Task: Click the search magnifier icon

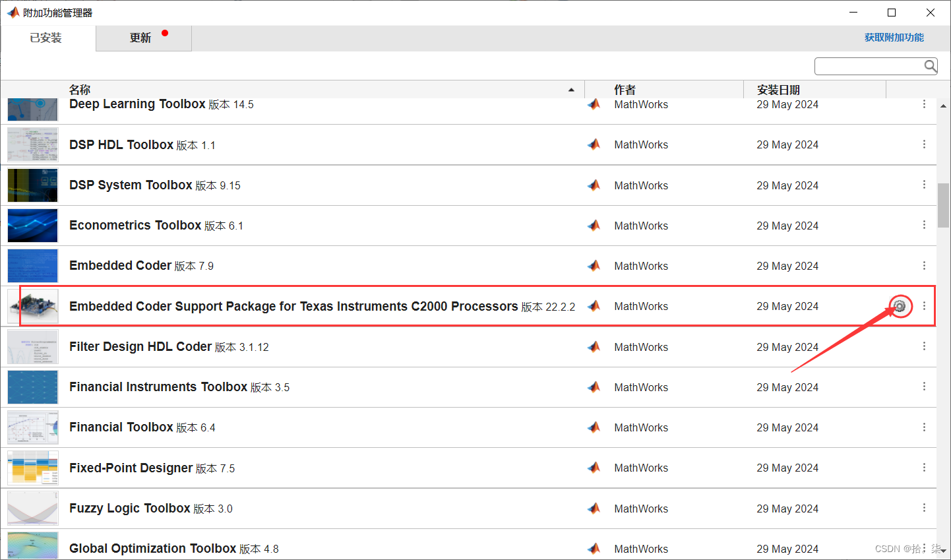Action: point(930,66)
